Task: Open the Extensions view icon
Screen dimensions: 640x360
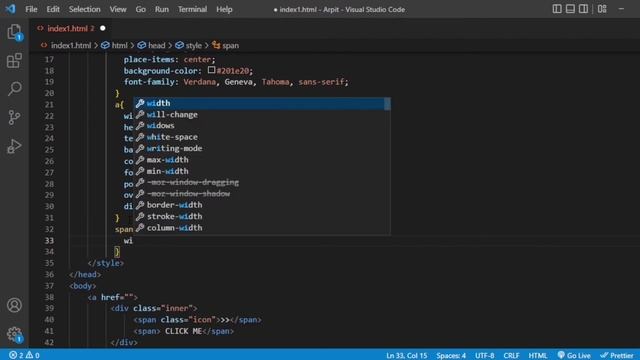Action: 14,60
